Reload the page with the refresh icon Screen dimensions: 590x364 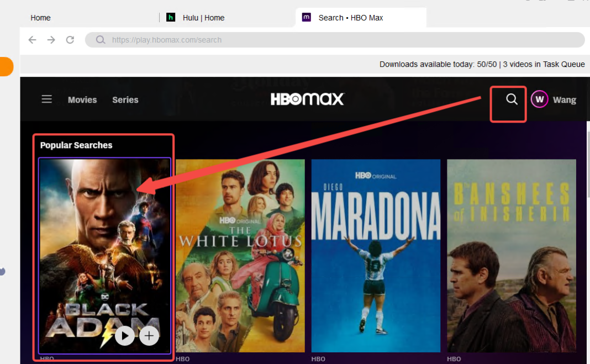coord(70,40)
